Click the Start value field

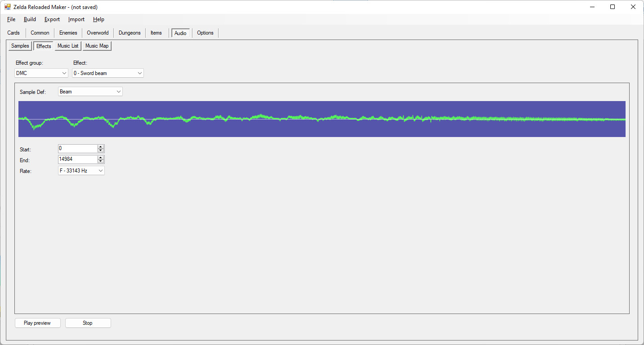pyautogui.click(x=77, y=148)
